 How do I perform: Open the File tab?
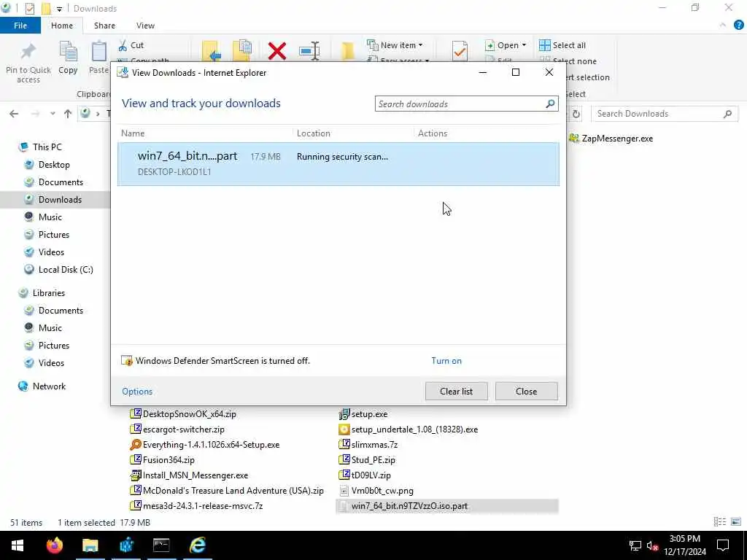click(x=20, y=26)
